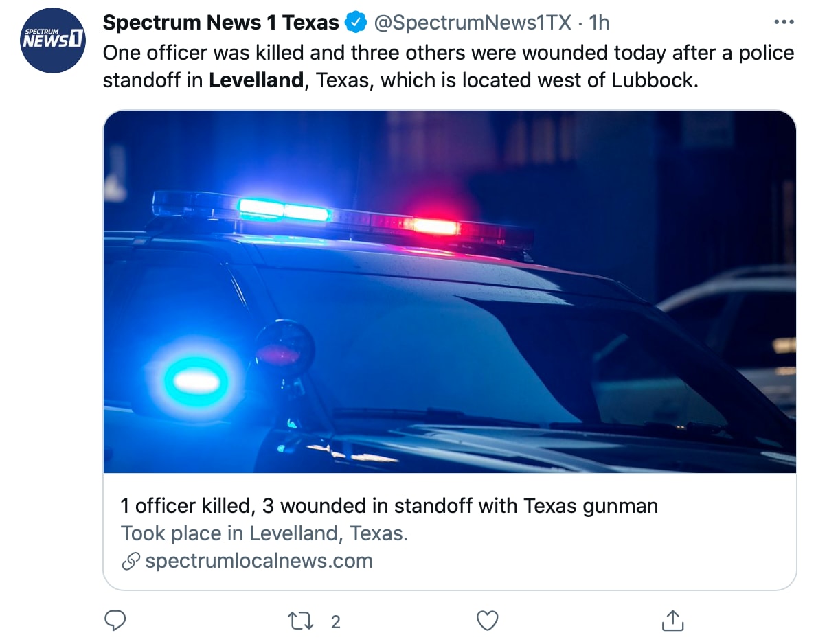Click the bold Levelland word in the tweet
The image size is (816, 644).
[x=256, y=80]
